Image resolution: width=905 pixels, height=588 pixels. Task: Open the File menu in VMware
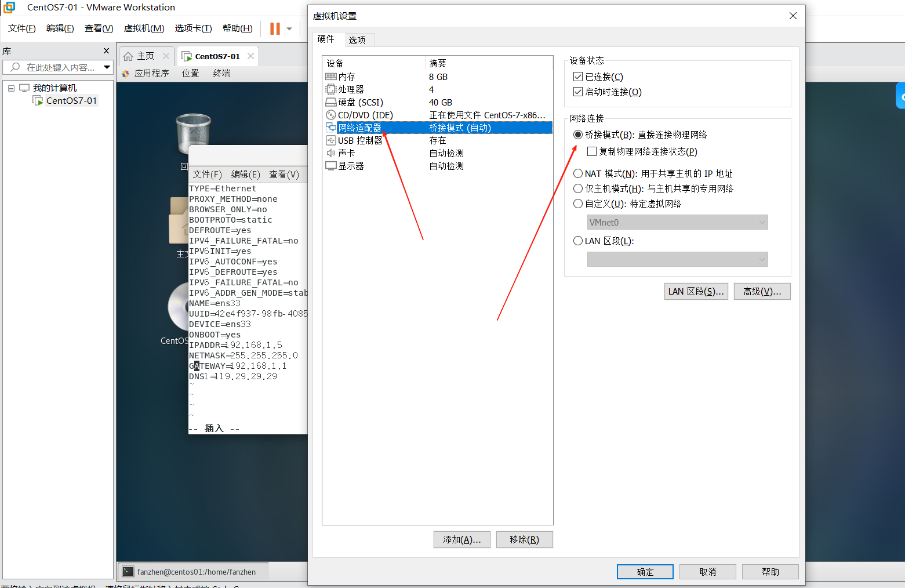22,28
